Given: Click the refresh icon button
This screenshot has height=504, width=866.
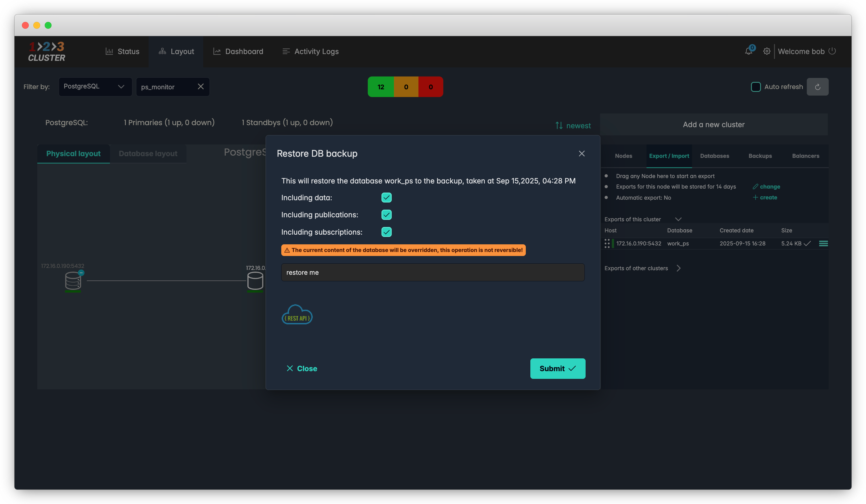Looking at the screenshot, I should pos(817,87).
